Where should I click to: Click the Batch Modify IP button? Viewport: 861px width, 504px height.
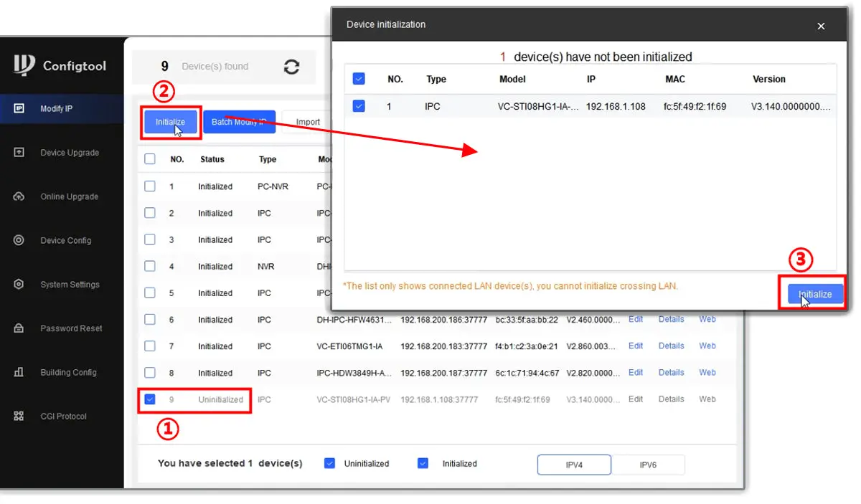[239, 122]
